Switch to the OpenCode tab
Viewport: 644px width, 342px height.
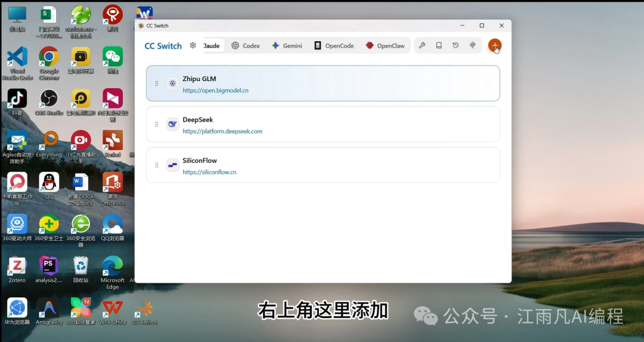click(334, 45)
